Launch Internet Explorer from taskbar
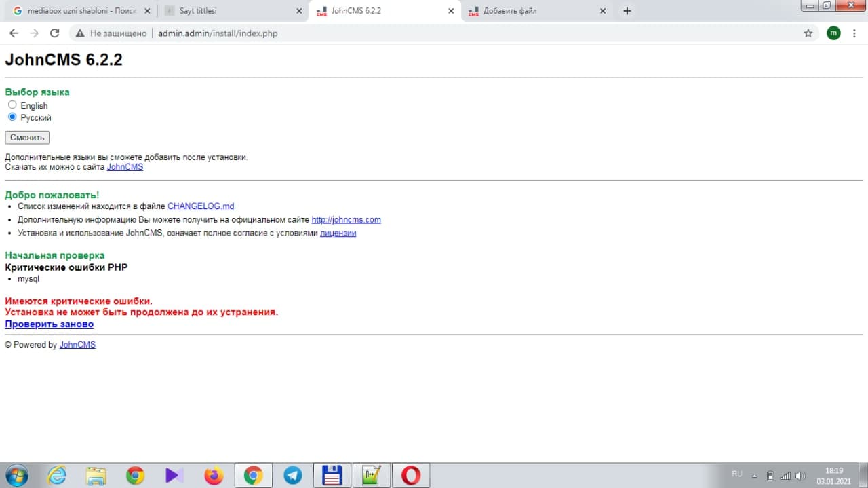 pyautogui.click(x=58, y=475)
